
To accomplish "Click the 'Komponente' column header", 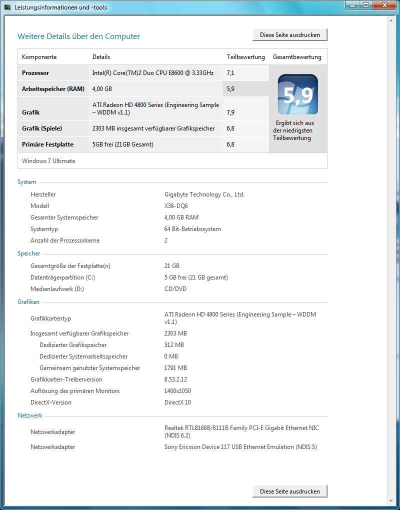I will (39, 57).
